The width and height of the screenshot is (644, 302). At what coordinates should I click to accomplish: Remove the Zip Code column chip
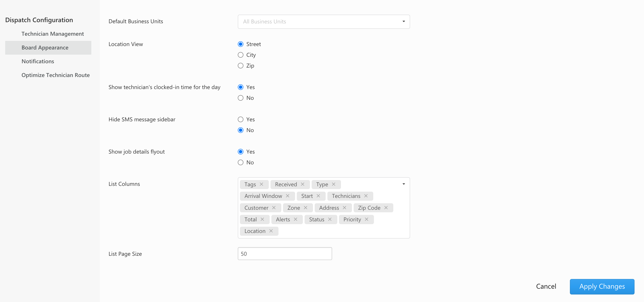386,208
